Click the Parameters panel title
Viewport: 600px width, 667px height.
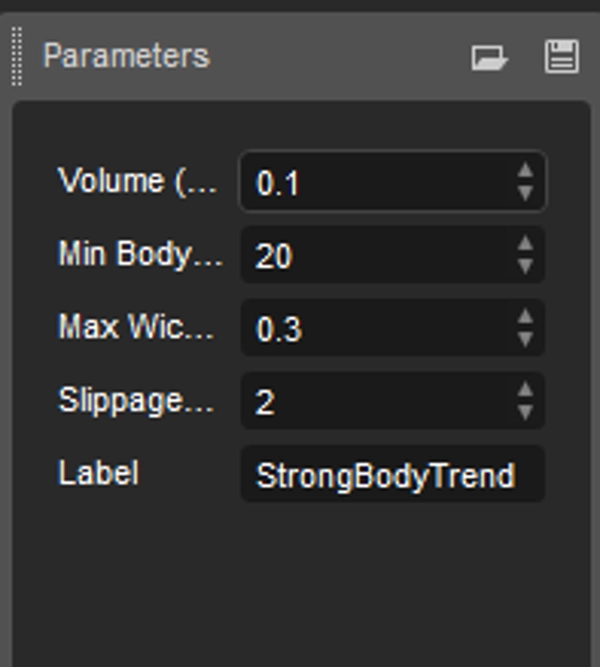[126, 55]
